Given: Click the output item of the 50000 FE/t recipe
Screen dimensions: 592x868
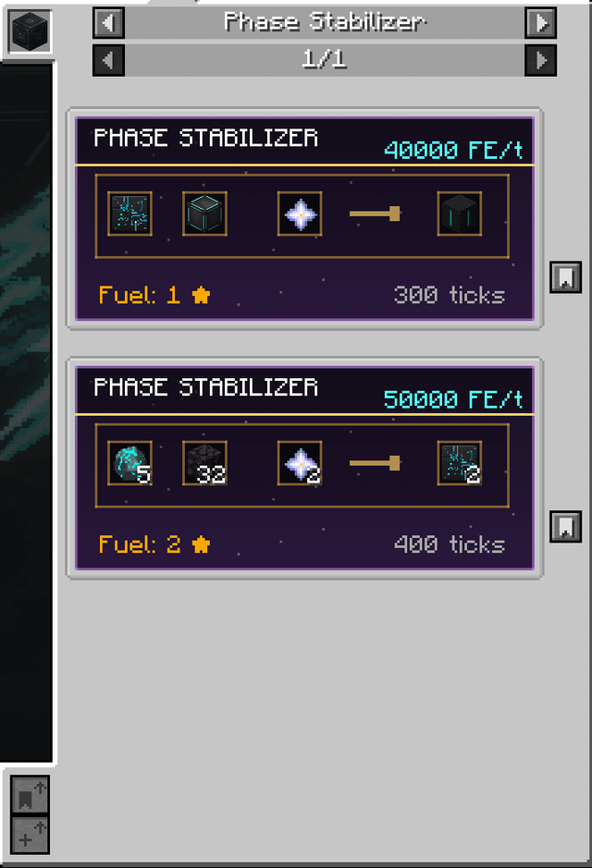Looking at the screenshot, I should [x=460, y=463].
